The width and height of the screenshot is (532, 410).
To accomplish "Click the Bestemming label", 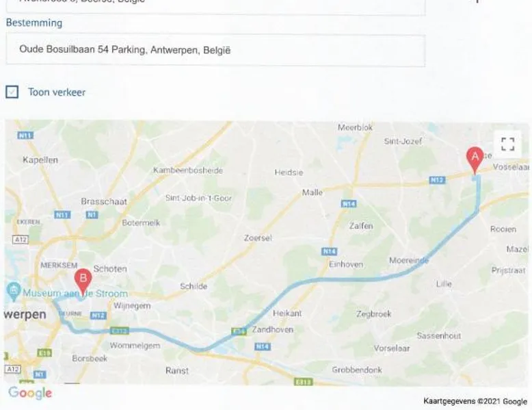I will coord(34,23).
